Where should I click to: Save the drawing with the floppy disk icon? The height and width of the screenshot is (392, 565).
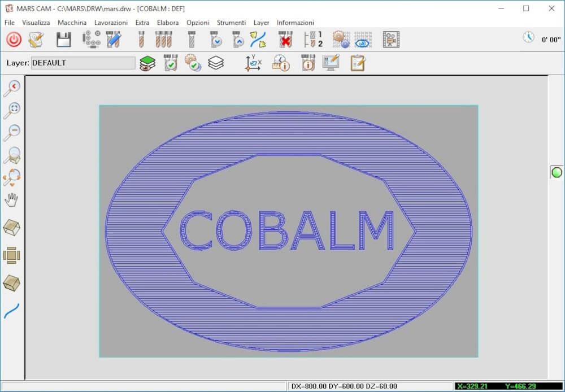pyautogui.click(x=64, y=40)
